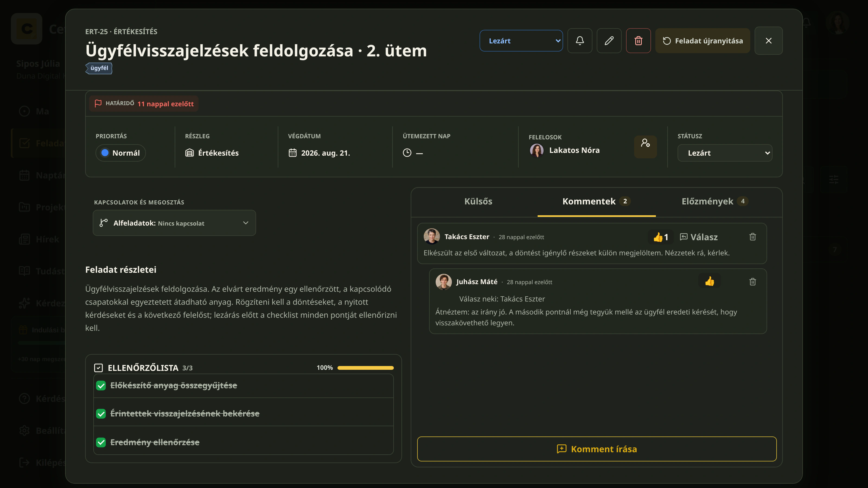
Task: Switch to the Kommentek tab
Action: (x=596, y=201)
